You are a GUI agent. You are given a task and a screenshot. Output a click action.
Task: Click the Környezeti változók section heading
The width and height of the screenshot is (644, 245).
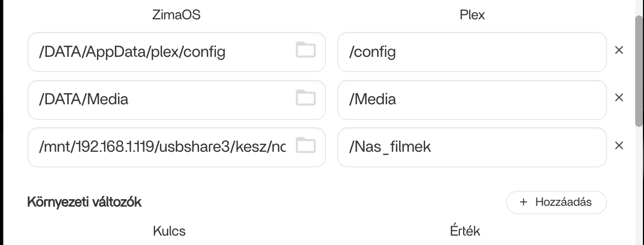tap(84, 202)
